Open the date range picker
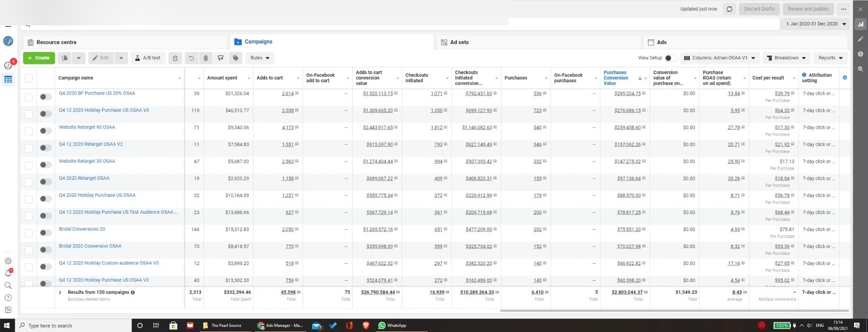 click(815, 24)
